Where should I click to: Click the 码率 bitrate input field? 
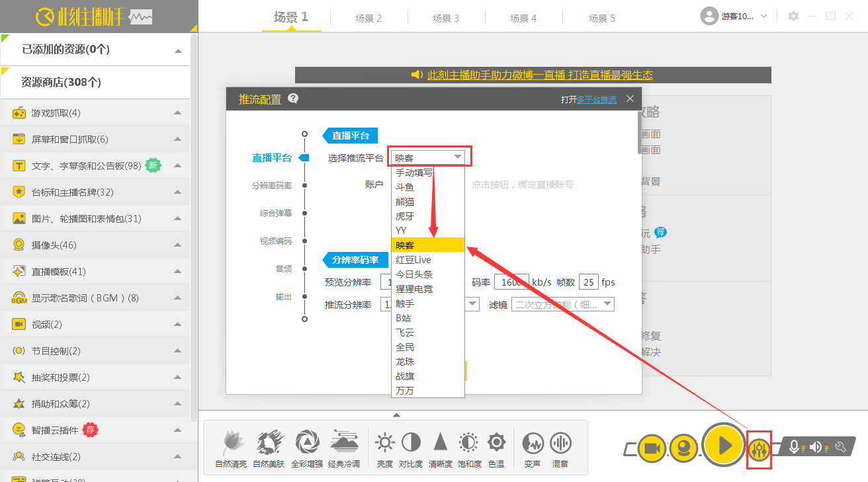(x=511, y=282)
